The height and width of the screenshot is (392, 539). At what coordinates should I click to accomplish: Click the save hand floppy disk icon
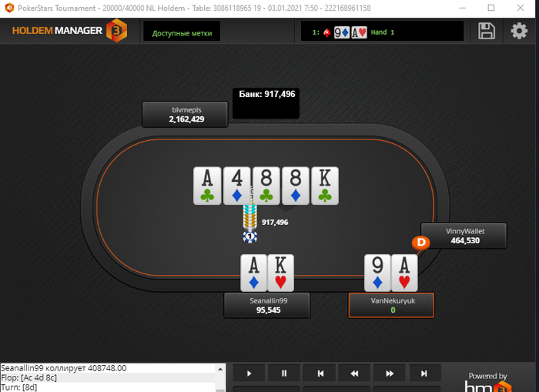487,32
